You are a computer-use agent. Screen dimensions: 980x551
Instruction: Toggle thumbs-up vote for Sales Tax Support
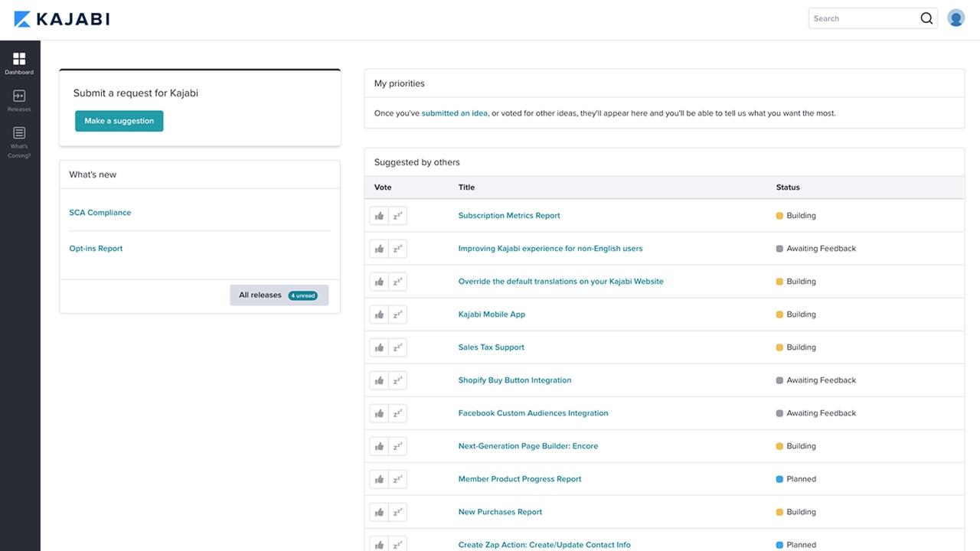click(x=379, y=347)
